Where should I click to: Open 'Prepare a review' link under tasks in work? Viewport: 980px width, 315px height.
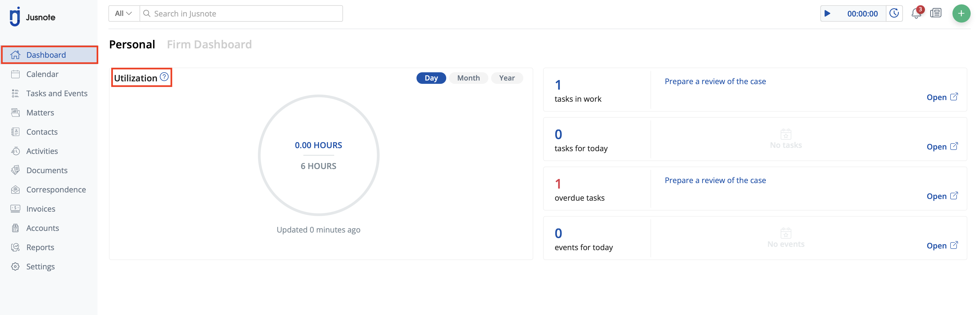point(715,81)
